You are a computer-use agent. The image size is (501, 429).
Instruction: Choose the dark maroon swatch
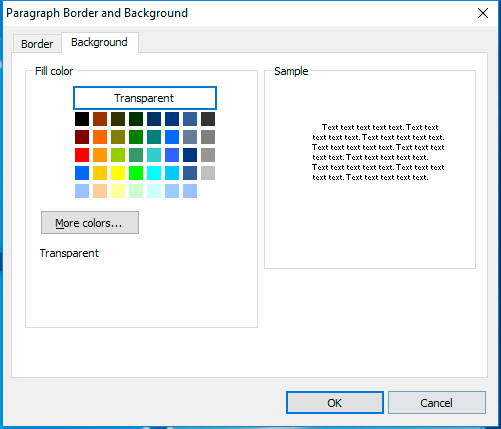click(82, 137)
